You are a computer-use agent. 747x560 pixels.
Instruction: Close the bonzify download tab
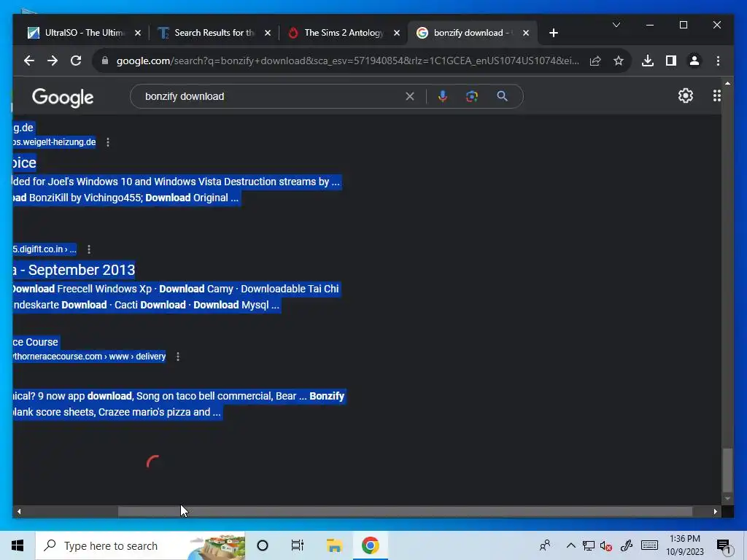[x=526, y=33]
